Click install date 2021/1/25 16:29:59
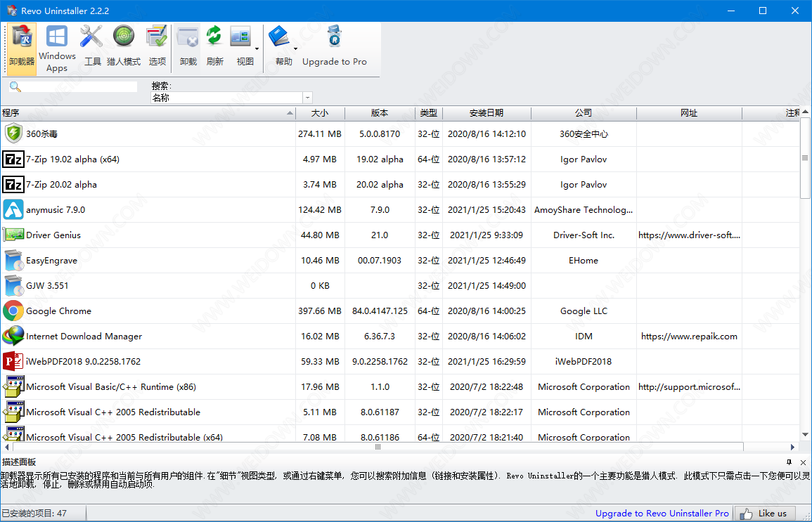The width and height of the screenshot is (812, 522). [x=486, y=362]
